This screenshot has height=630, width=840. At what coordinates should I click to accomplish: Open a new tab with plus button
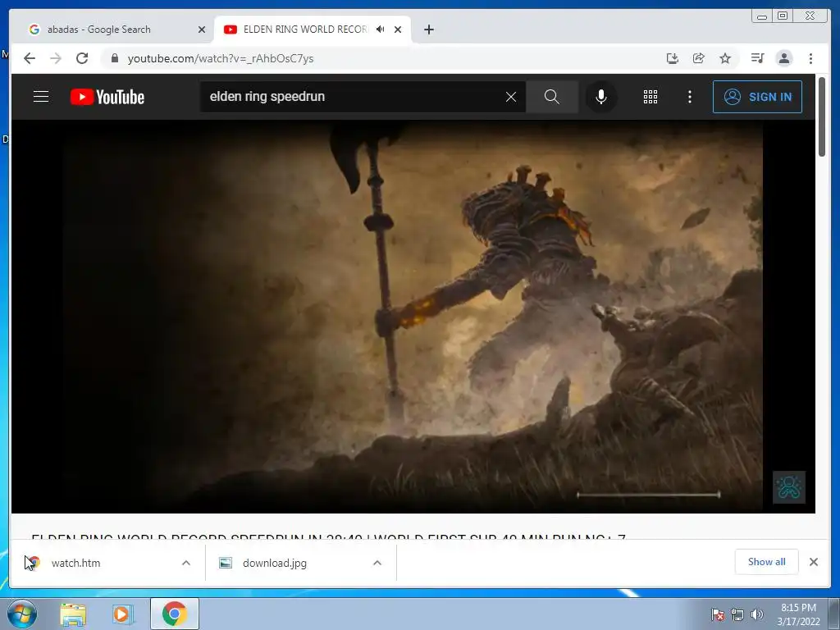point(428,30)
